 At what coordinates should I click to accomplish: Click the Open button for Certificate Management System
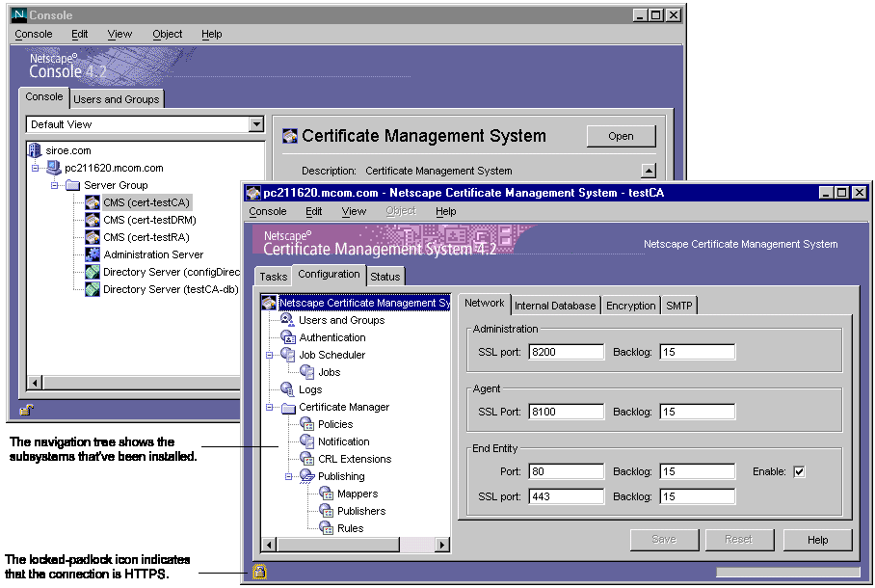pos(622,136)
